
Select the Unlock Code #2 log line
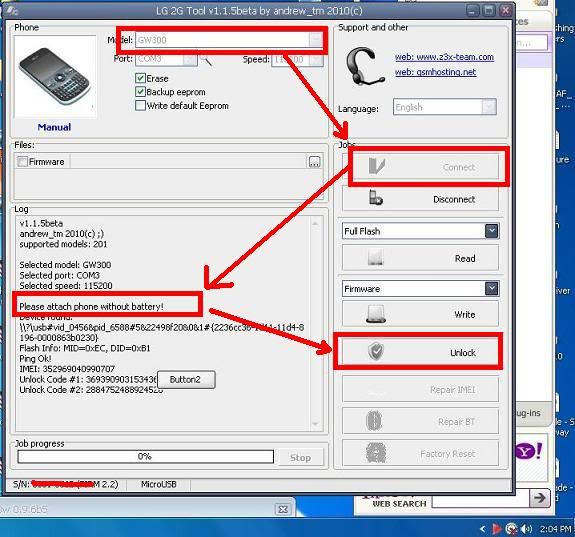91,390
